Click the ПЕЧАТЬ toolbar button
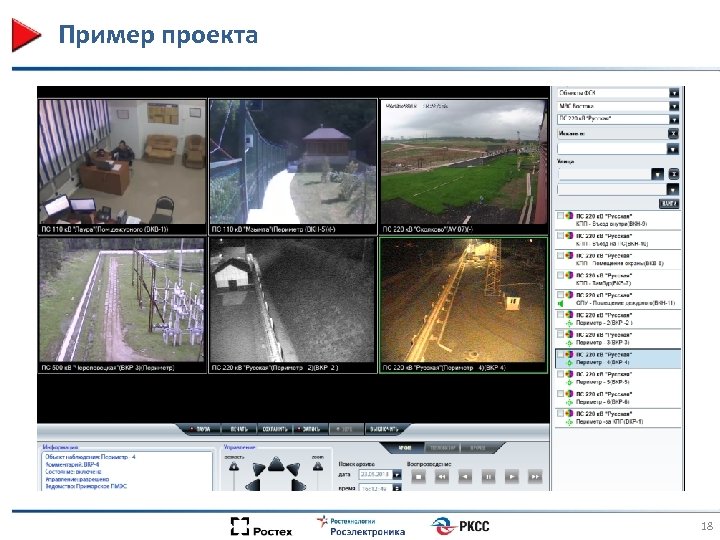The image size is (720, 540). (x=238, y=429)
